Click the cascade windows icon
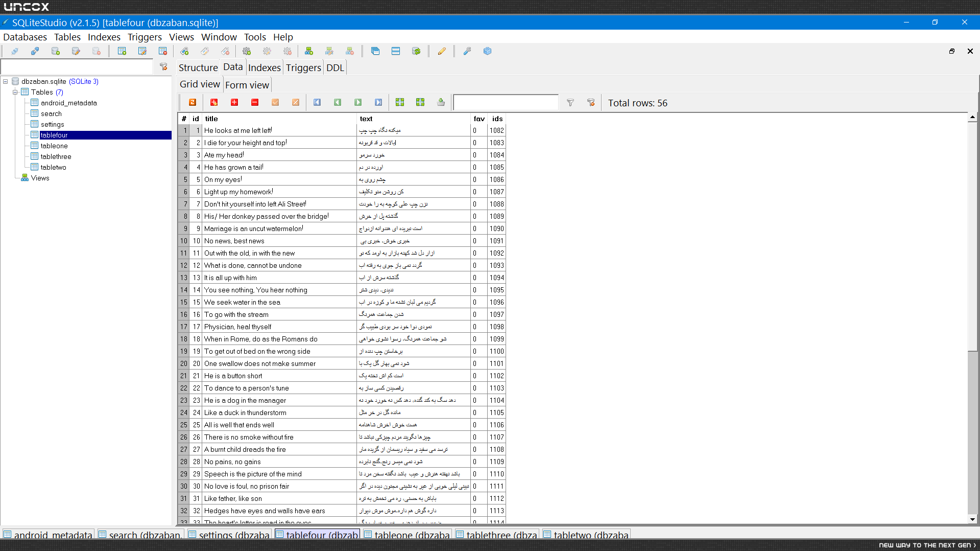Screen dimensions: 980x551 (375, 51)
